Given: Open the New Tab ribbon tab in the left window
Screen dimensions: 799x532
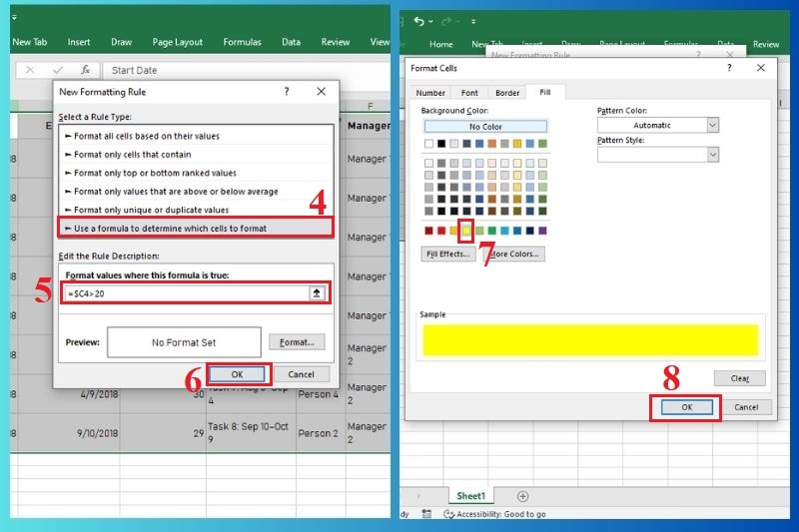Looking at the screenshot, I should 30,42.
